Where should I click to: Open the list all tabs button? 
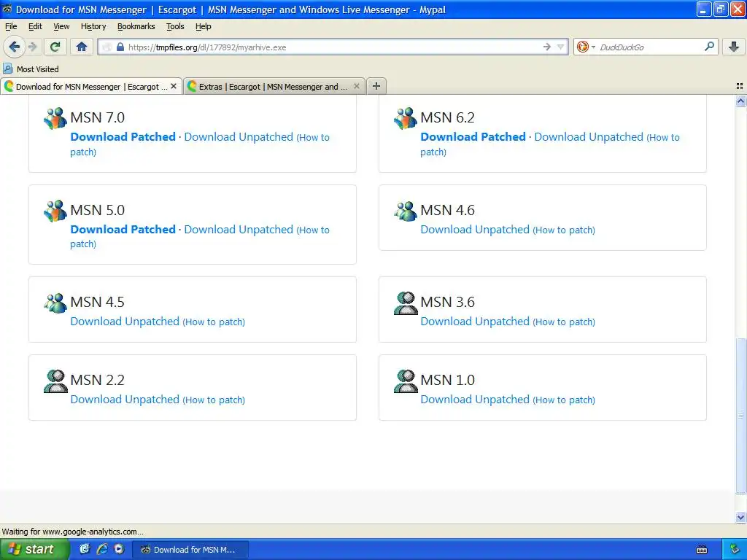[x=740, y=86]
